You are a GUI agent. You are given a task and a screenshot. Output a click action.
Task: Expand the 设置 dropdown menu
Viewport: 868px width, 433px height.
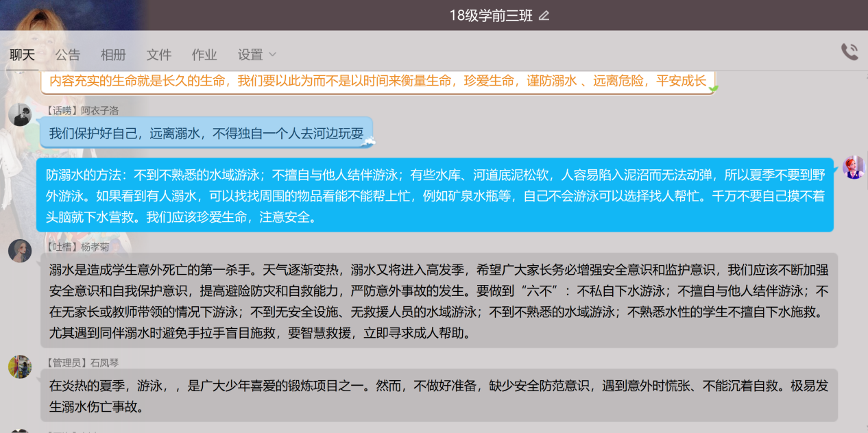(x=256, y=55)
